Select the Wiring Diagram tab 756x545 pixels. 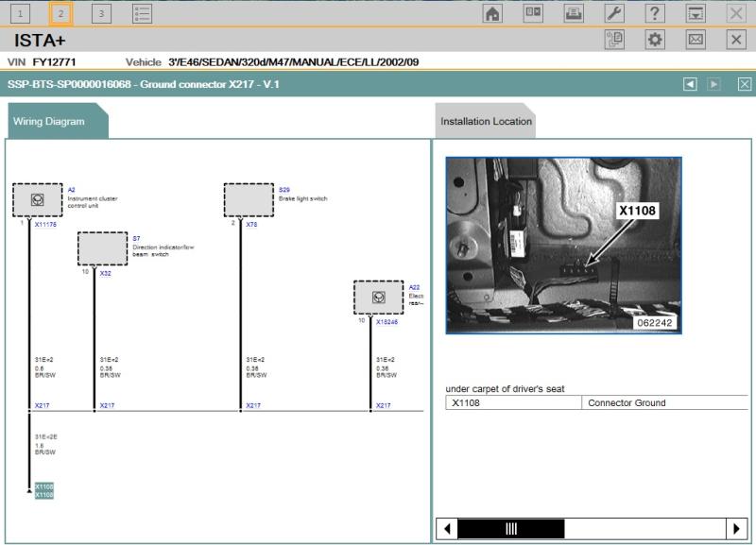[49, 122]
